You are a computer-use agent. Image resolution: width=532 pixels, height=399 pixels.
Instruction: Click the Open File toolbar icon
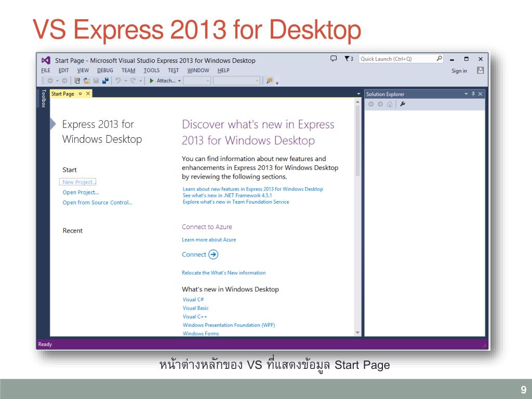coord(87,81)
